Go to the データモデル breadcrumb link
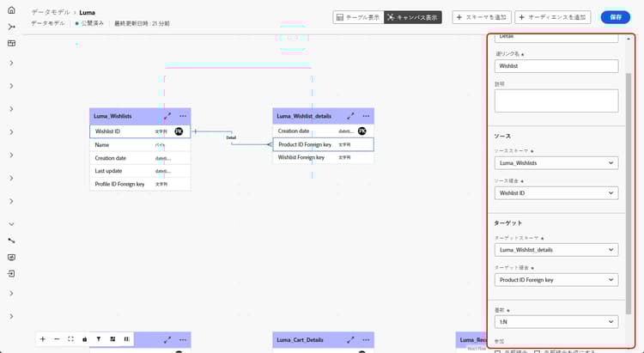This screenshot has height=353, width=644. 51,12
